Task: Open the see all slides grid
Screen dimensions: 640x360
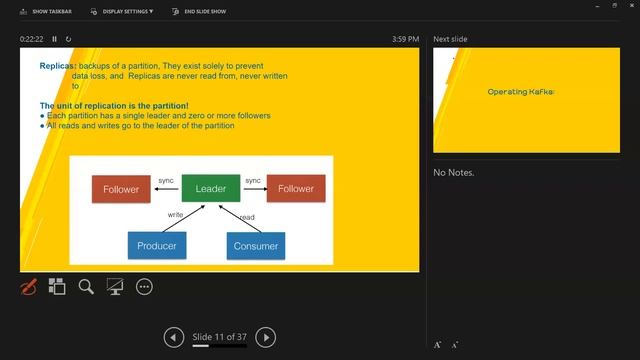Action: [57, 287]
